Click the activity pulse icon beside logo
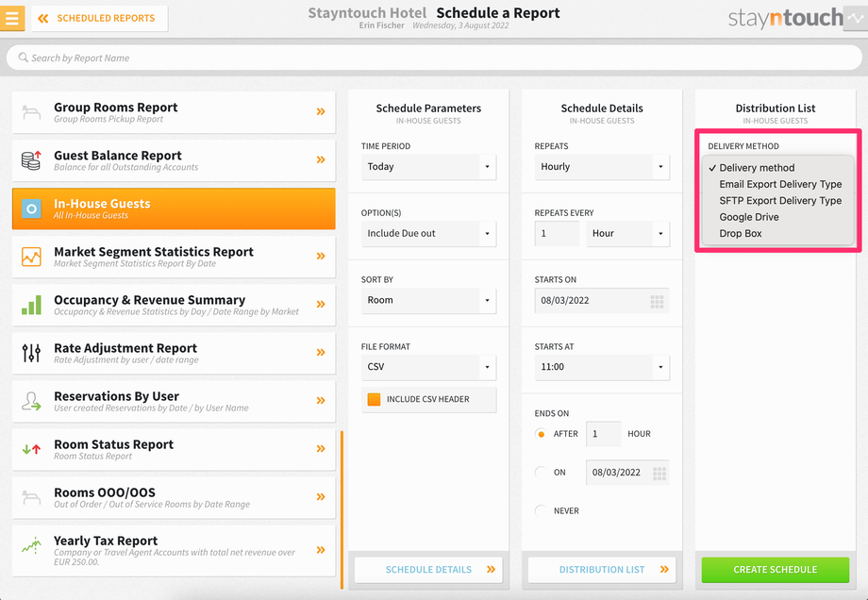The height and width of the screenshot is (600, 868). [x=856, y=18]
